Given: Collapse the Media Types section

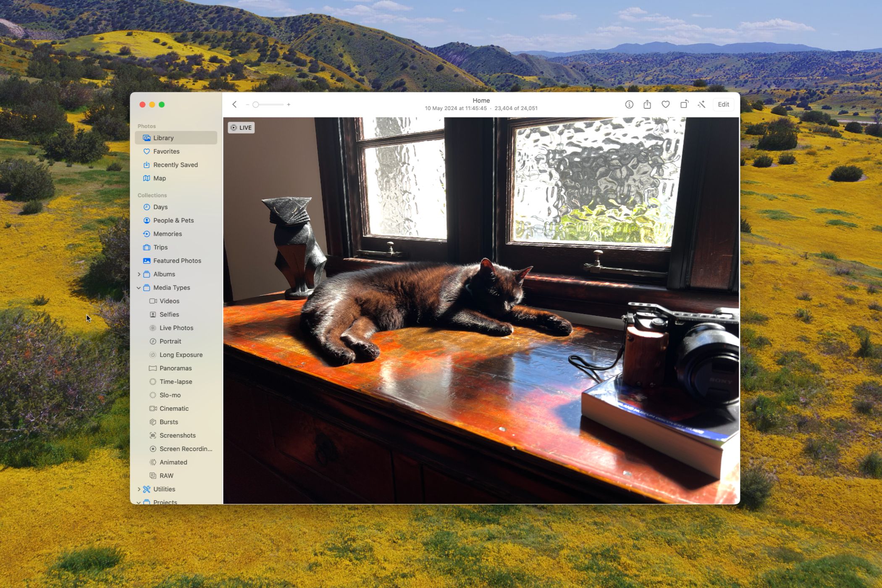Looking at the screenshot, I should coord(139,288).
